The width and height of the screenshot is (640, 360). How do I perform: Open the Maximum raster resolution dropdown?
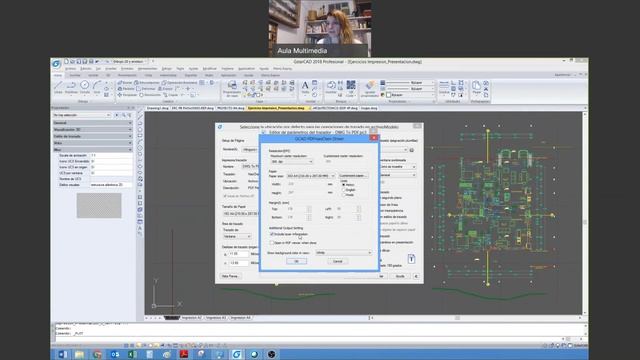[292, 162]
